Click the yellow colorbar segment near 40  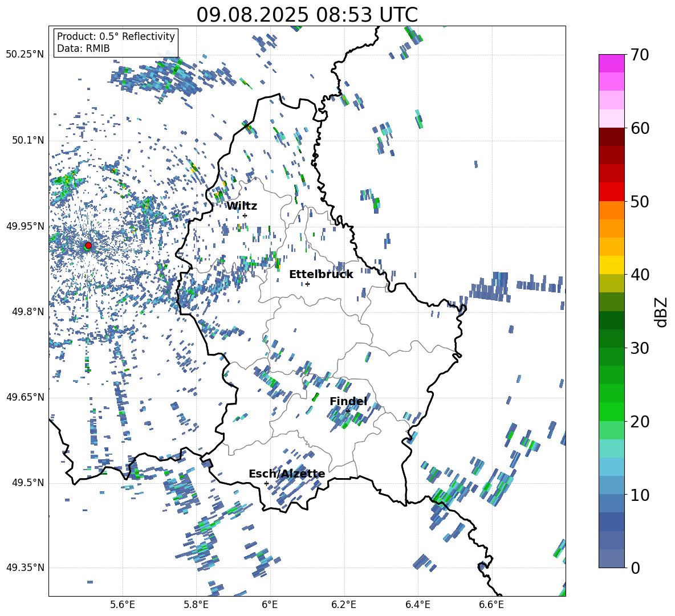tap(611, 265)
